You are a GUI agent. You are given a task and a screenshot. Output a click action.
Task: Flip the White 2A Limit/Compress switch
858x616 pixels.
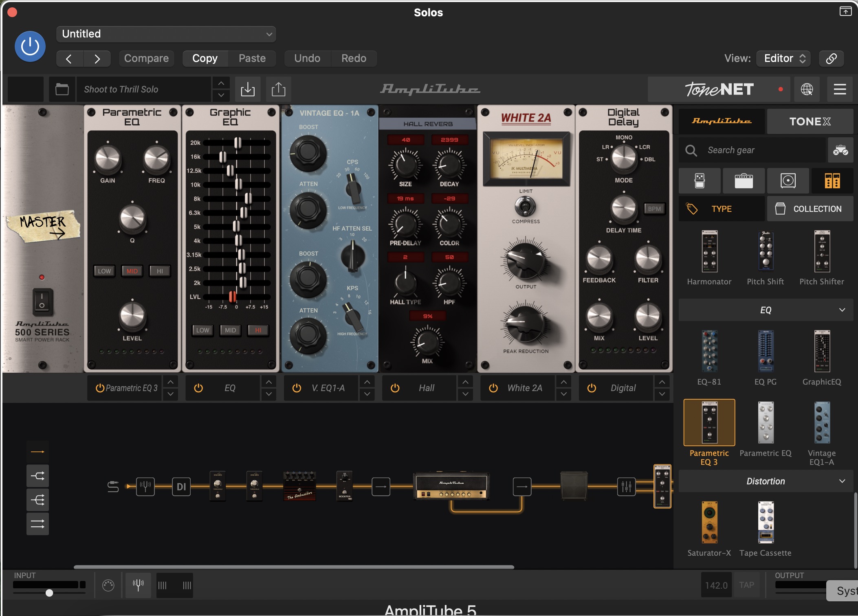[x=525, y=206]
